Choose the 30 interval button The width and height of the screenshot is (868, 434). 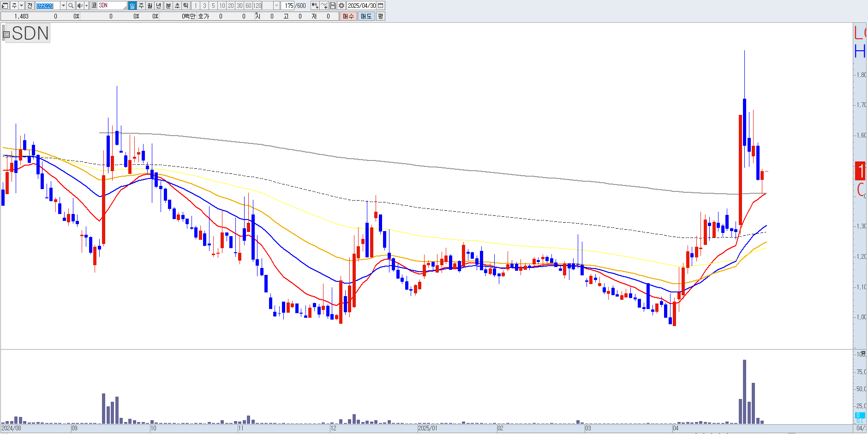pos(239,6)
